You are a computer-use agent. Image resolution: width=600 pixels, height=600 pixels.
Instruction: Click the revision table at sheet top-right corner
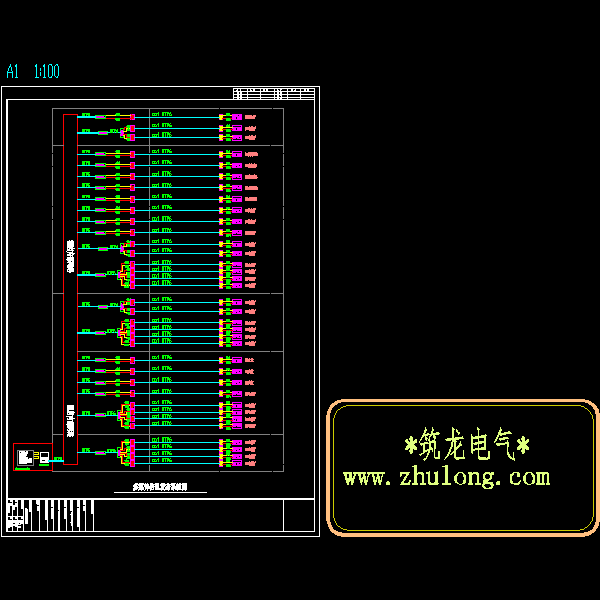274,94
